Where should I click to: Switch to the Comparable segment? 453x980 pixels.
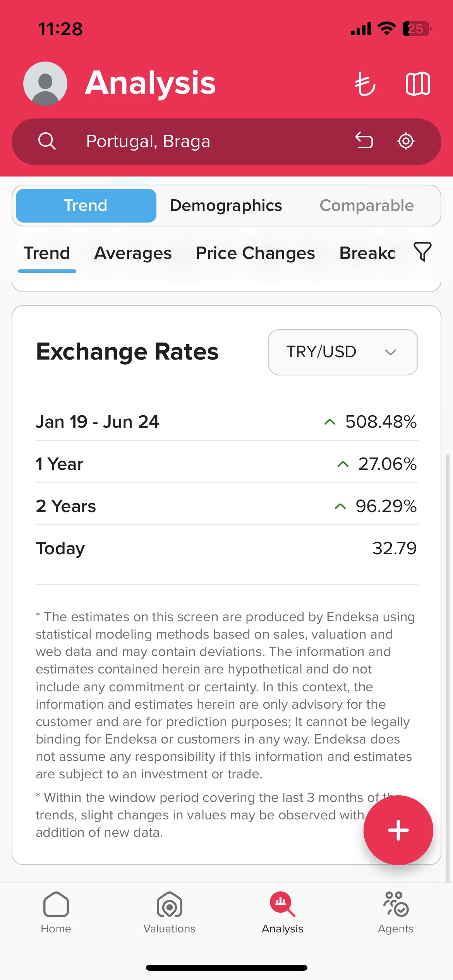tap(367, 206)
